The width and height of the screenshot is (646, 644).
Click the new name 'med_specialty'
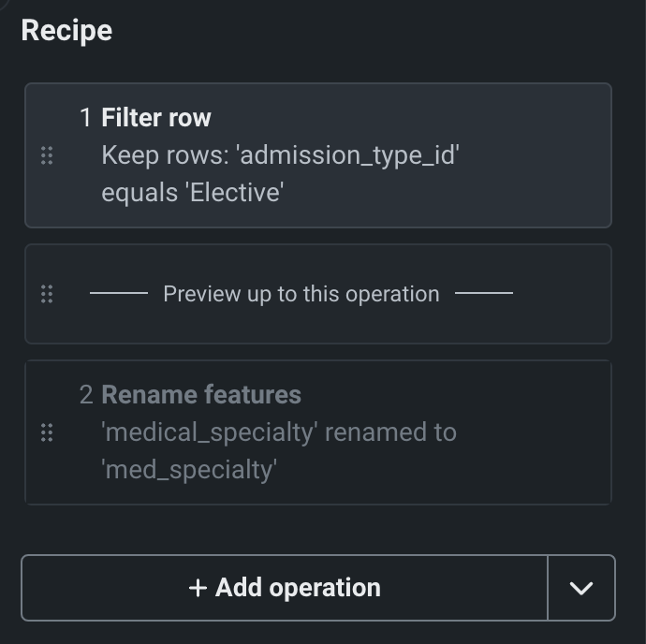point(189,469)
